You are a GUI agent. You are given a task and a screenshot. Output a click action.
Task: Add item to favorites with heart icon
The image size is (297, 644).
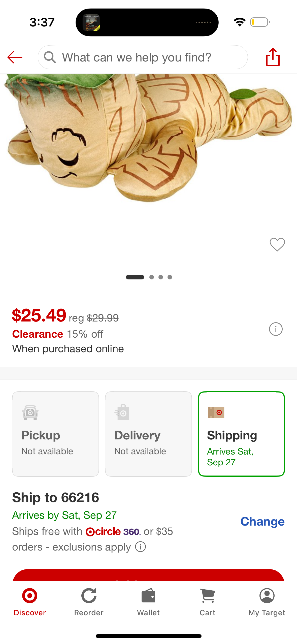coord(277,244)
